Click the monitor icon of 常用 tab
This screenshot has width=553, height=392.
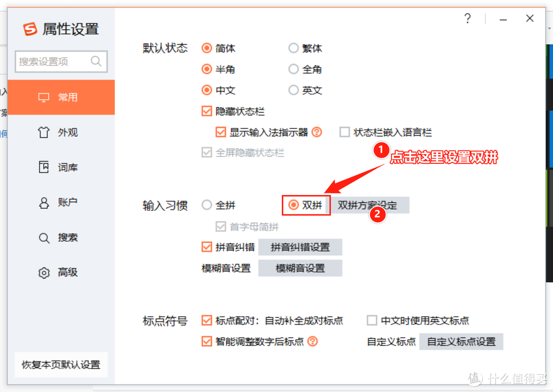tap(44, 97)
